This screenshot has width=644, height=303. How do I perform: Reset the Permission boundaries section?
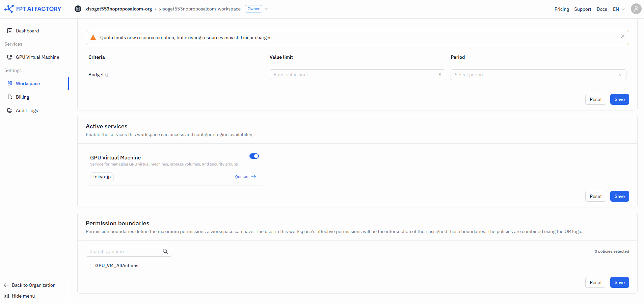click(595, 282)
